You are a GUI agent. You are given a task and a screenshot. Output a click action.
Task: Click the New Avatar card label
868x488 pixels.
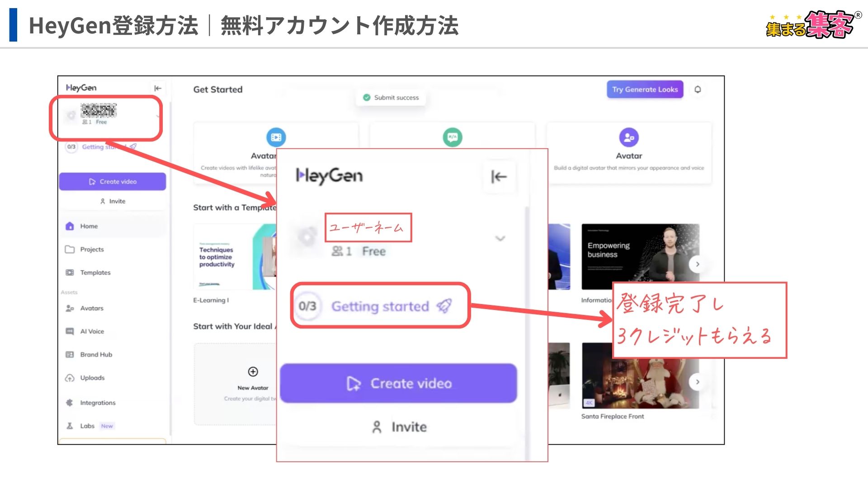tap(253, 388)
